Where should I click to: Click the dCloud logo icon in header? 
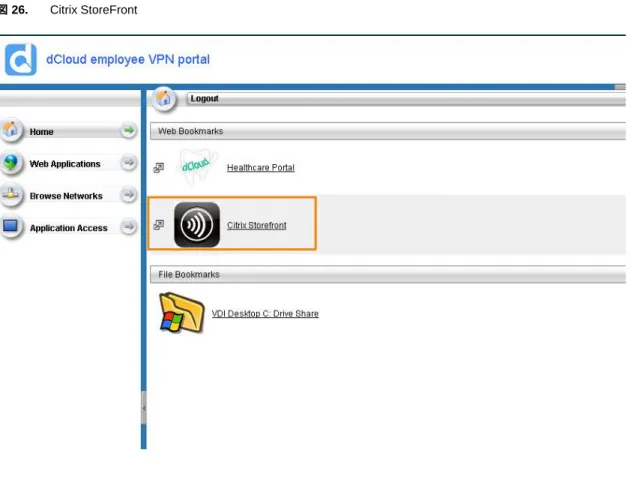[21, 60]
